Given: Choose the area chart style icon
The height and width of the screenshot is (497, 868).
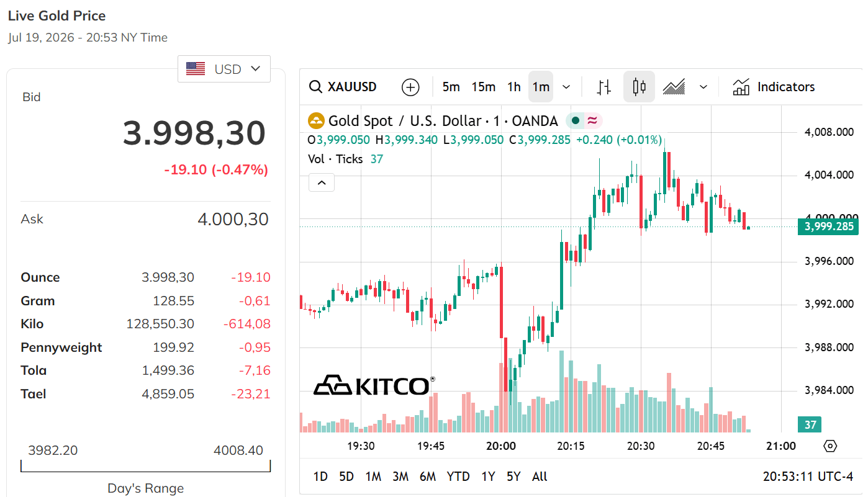Looking at the screenshot, I should pyautogui.click(x=674, y=87).
